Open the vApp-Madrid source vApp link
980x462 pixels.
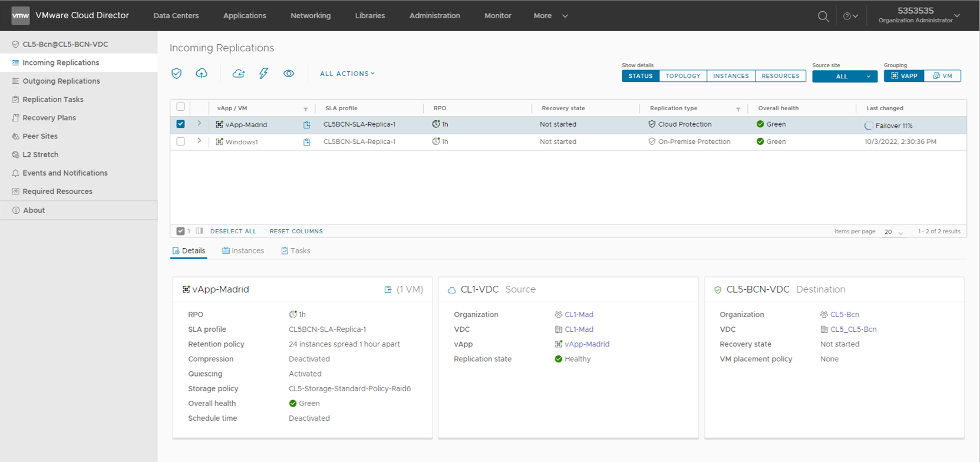(x=587, y=344)
